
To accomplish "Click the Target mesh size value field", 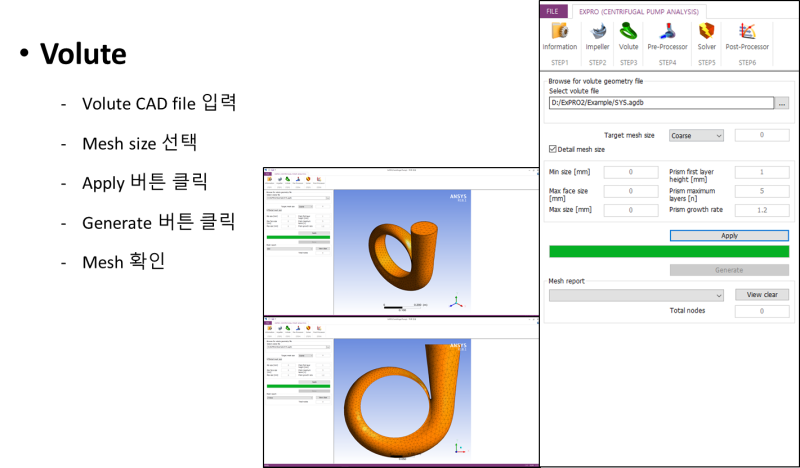I will (x=762, y=135).
